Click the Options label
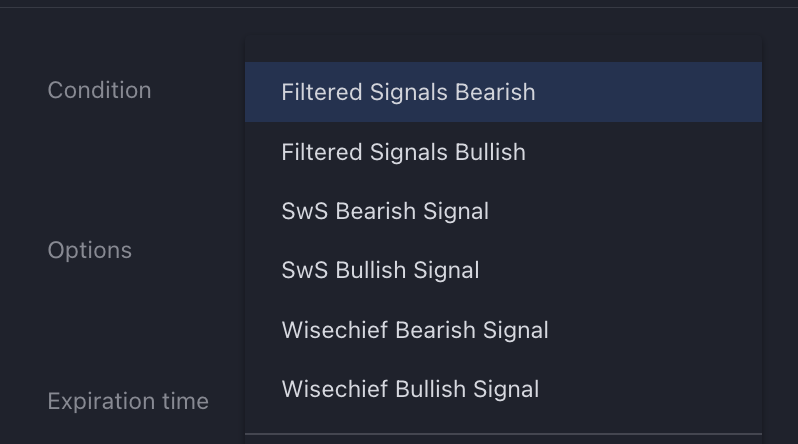This screenshot has width=798, height=444. [89, 250]
